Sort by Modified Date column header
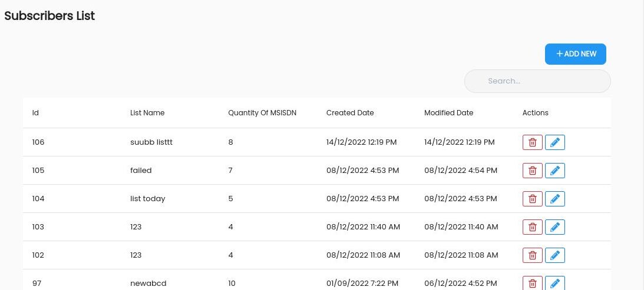This screenshot has height=290, width=644. (x=448, y=113)
